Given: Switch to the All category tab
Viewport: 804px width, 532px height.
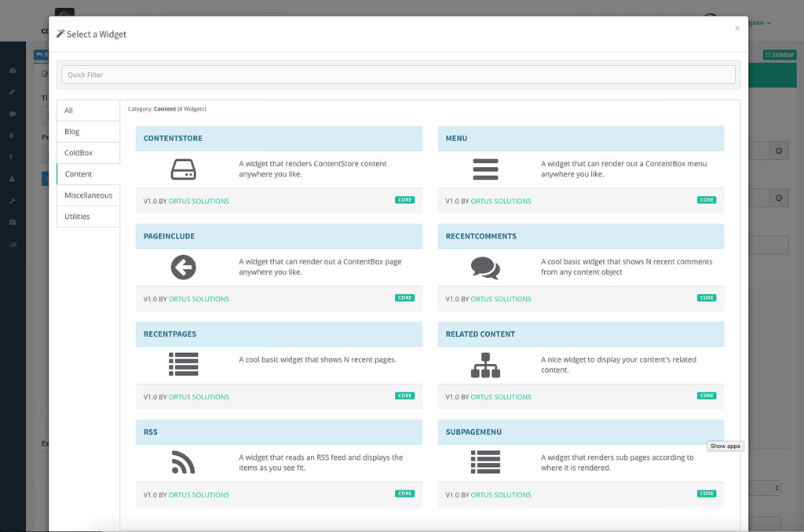Looking at the screenshot, I should (88, 111).
